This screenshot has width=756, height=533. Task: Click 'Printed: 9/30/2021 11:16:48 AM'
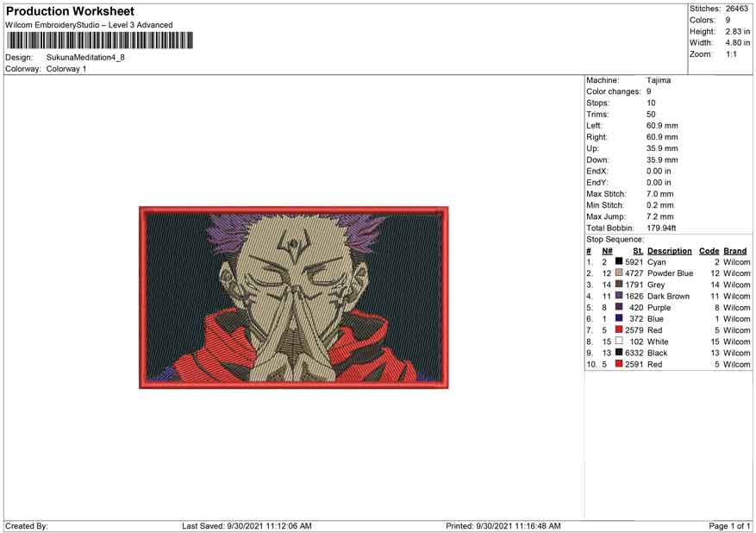(x=503, y=526)
